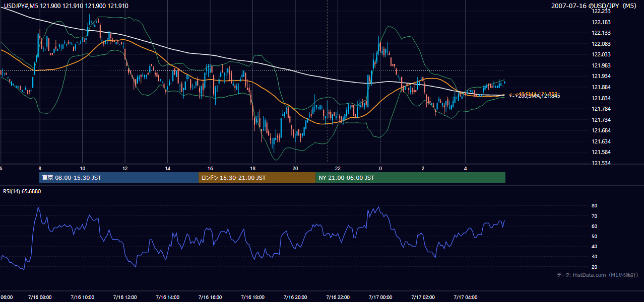This screenshot has height=302, width=644.
Task: Click the 50 level on RSI axis
Action: (x=594, y=236)
